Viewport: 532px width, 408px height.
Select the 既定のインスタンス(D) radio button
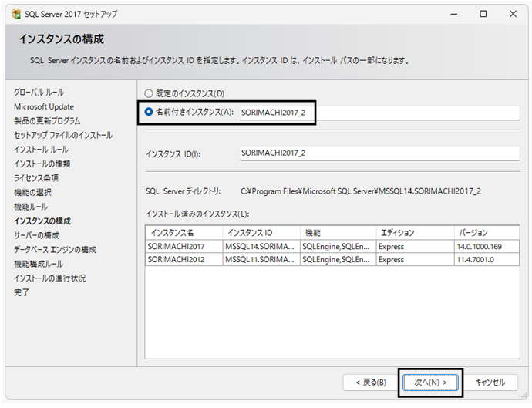pyautogui.click(x=149, y=93)
